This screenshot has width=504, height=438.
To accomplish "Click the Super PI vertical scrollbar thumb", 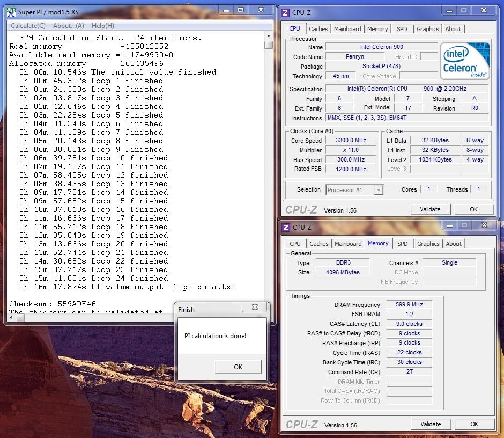I will pos(269,45).
